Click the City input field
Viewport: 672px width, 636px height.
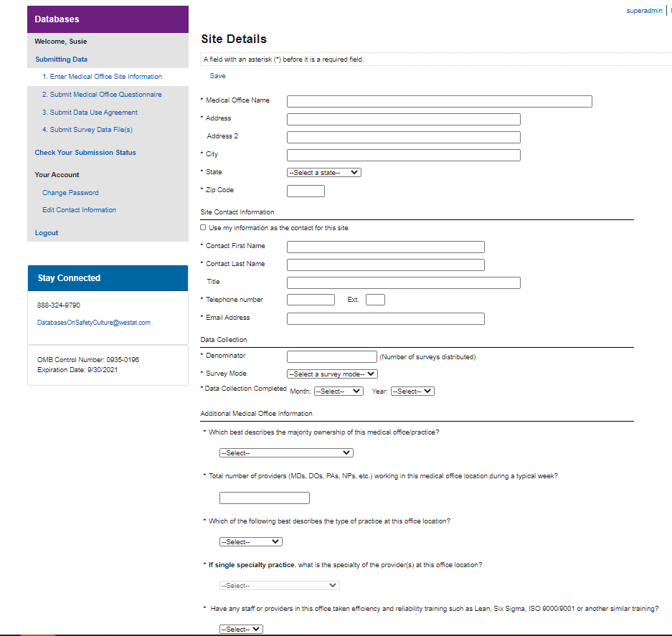point(404,155)
